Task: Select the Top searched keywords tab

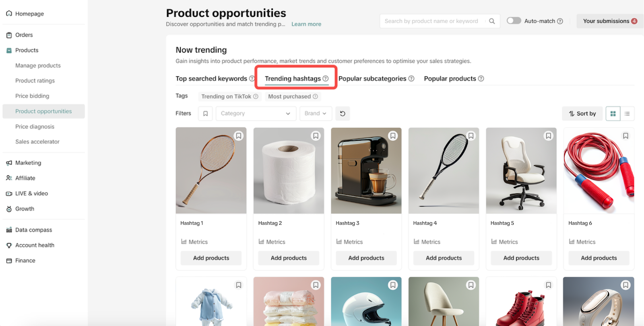Action: [x=211, y=78]
